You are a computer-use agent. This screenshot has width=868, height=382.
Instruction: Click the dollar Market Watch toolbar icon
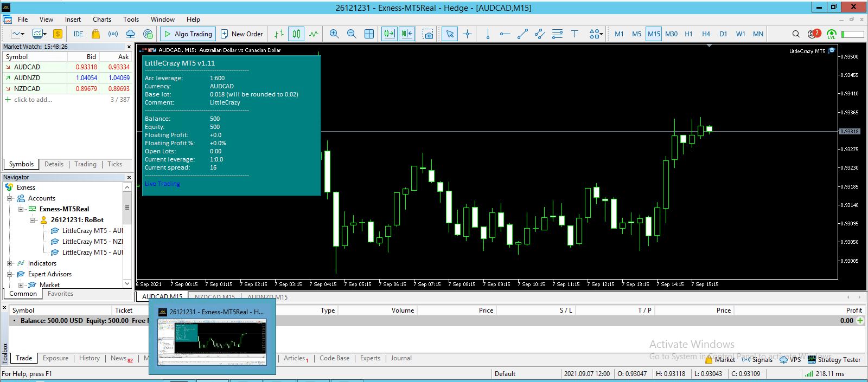(x=58, y=34)
